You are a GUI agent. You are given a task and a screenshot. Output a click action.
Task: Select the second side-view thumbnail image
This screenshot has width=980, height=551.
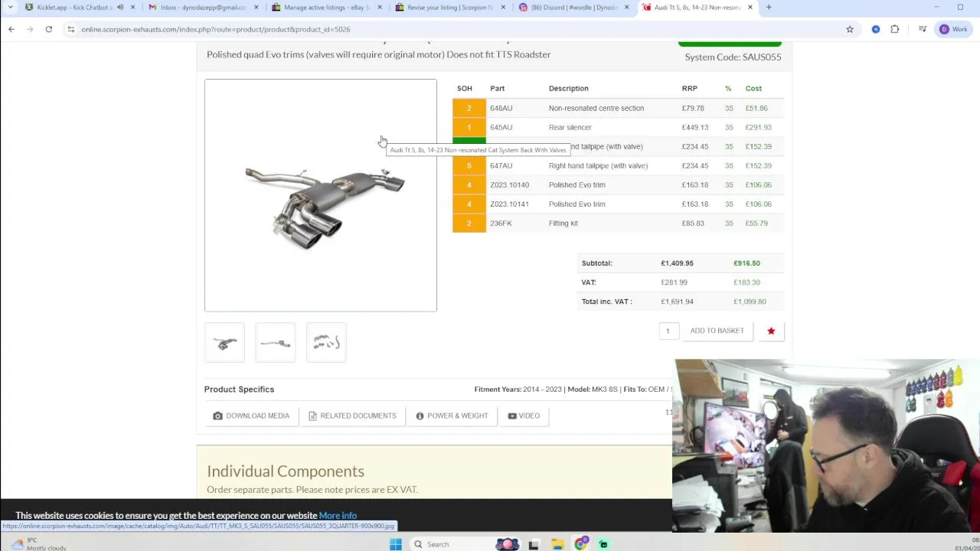click(x=276, y=343)
